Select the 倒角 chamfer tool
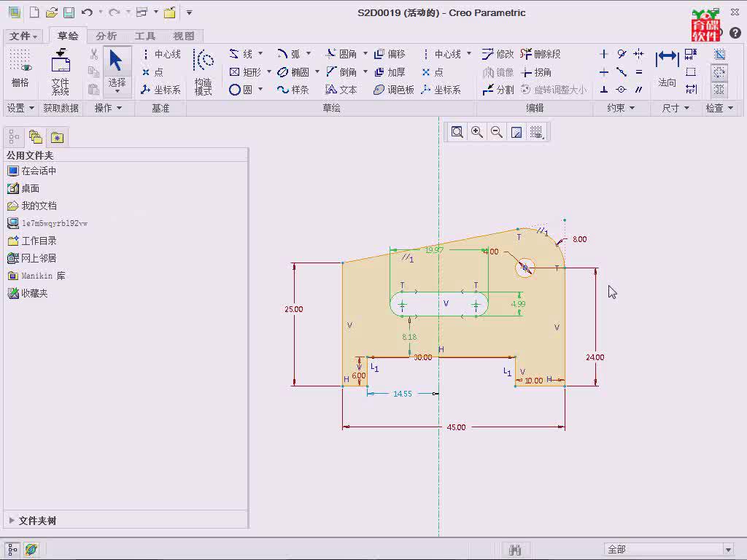 pos(341,72)
